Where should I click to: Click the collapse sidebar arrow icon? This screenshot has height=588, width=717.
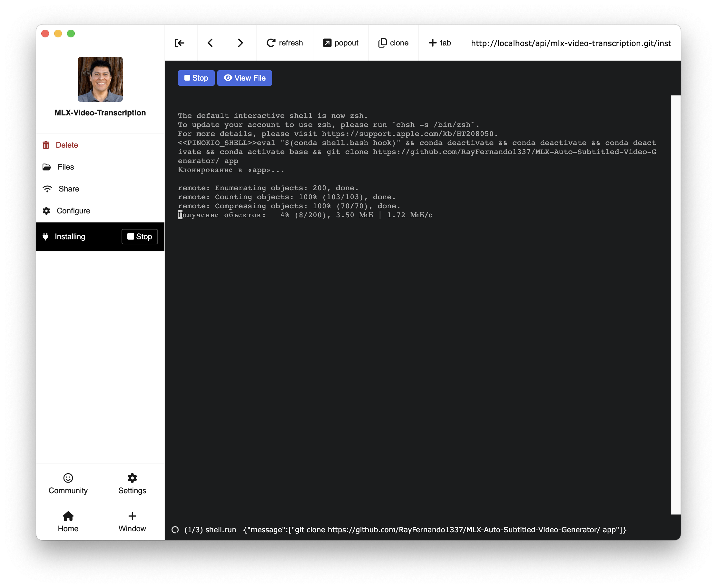180,43
